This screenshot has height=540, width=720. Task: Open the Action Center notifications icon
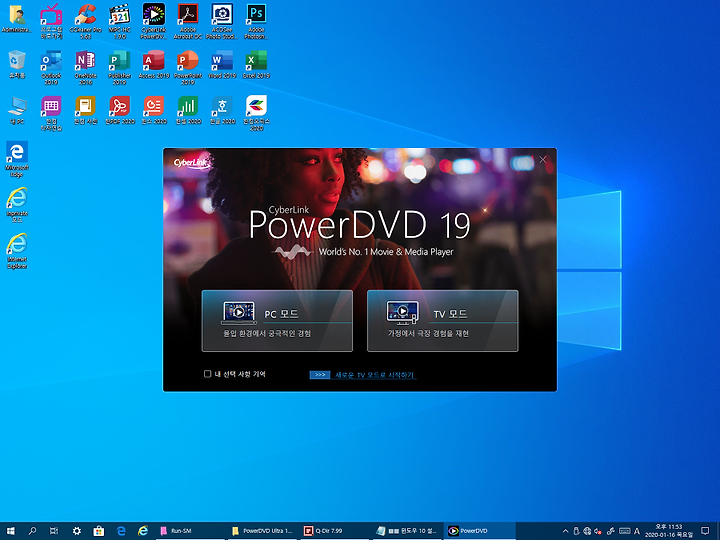point(705,531)
